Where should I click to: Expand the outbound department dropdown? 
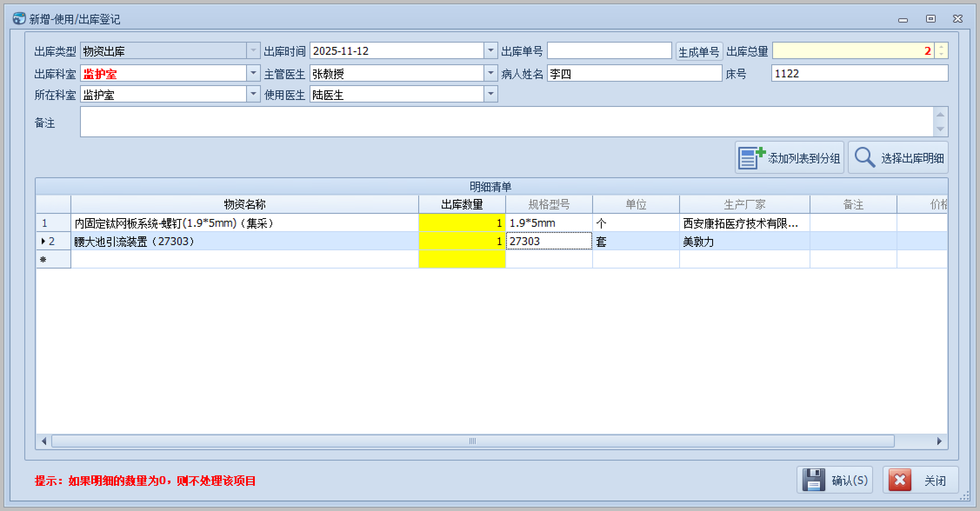(253, 73)
